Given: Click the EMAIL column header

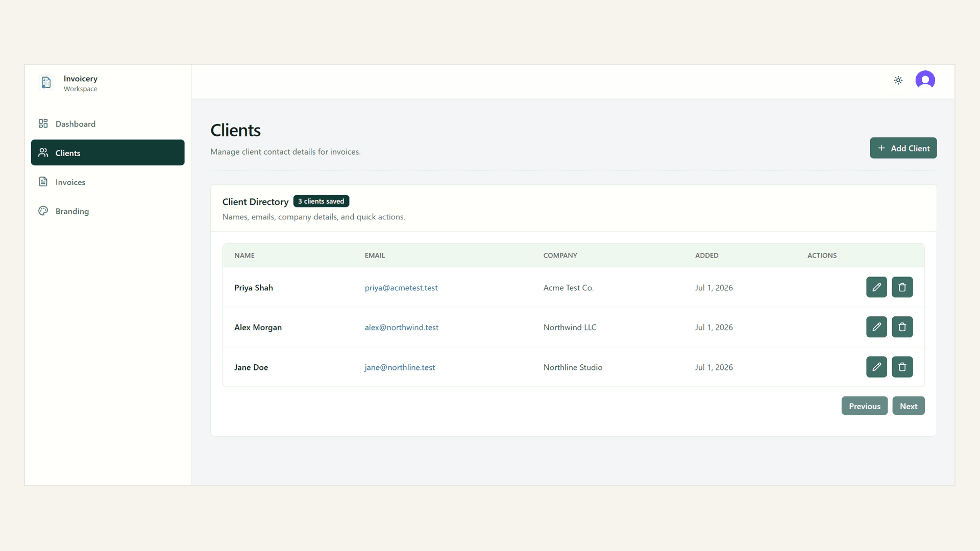Looking at the screenshot, I should [x=375, y=256].
